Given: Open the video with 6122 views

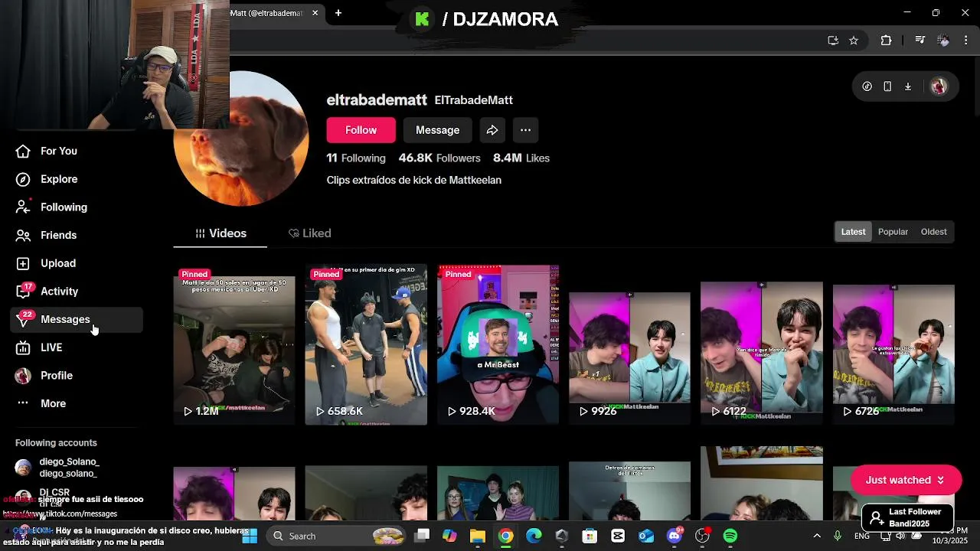Looking at the screenshot, I should click(x=762, y=345).
